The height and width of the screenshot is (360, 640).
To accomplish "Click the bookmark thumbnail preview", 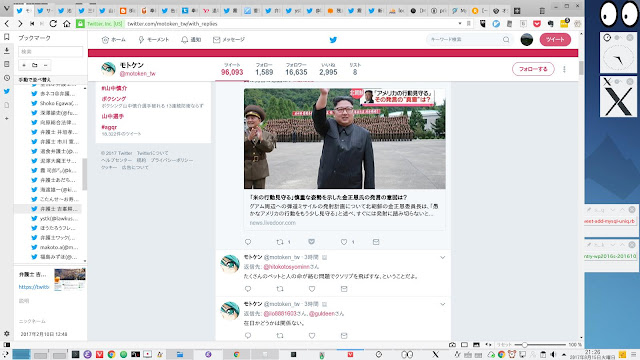I will point(70,279).
